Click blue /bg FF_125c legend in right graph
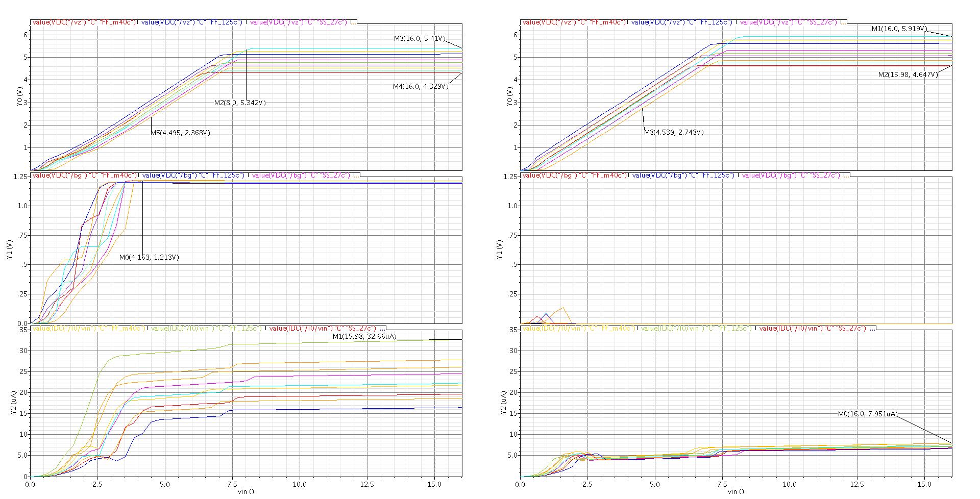The height and width of the screenshot is (499, 980). point(683,175)
